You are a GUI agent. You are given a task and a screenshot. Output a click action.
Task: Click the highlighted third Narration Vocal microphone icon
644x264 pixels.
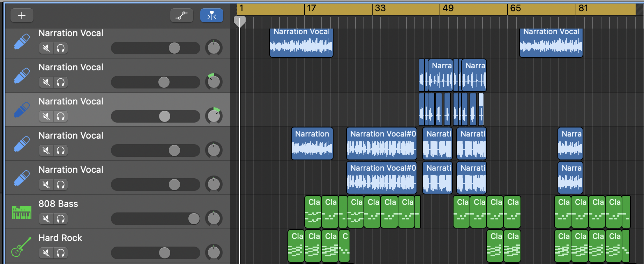tap(22, 110)
